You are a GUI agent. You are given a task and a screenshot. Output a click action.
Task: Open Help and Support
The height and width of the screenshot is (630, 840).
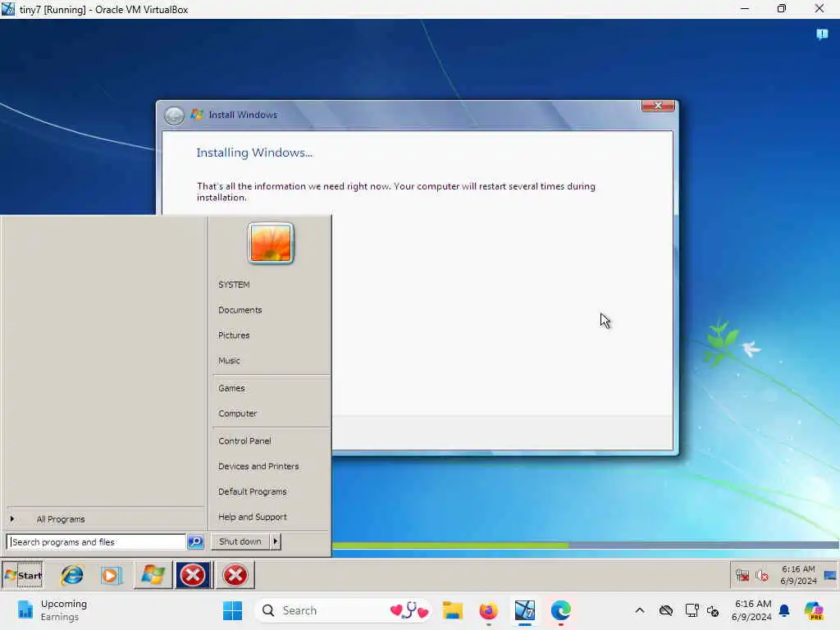coord(253,517)
